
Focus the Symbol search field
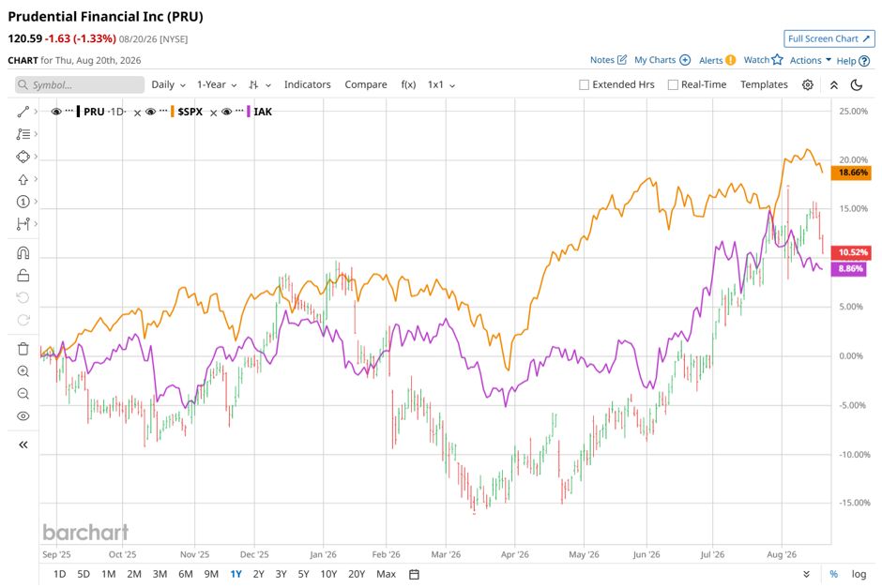tap(80, 85)
